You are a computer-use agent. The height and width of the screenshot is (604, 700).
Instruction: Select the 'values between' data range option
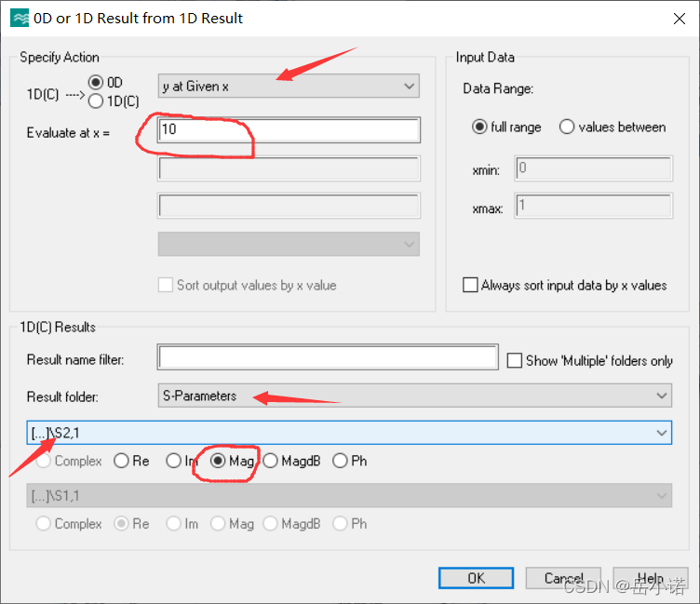tap(567, 128)
